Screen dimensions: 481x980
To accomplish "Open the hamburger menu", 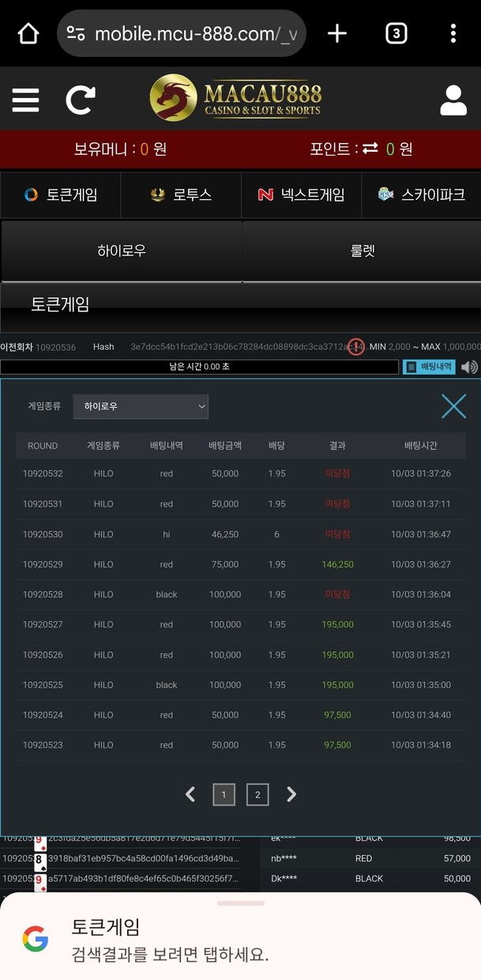I will click(x=25, y=100).
